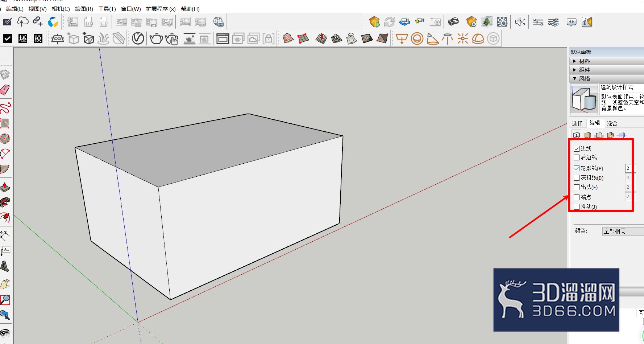Click the checkmark icon in top toolbar
This screenshot has height=344, width=644.
7,22
